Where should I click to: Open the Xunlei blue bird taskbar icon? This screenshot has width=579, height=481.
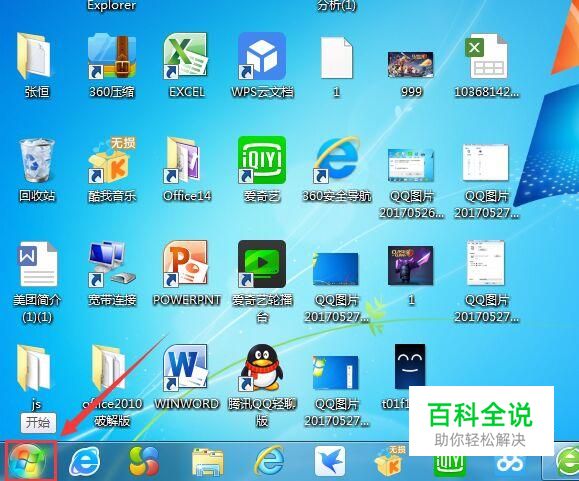pyautogui.click(x=330, y=461)
